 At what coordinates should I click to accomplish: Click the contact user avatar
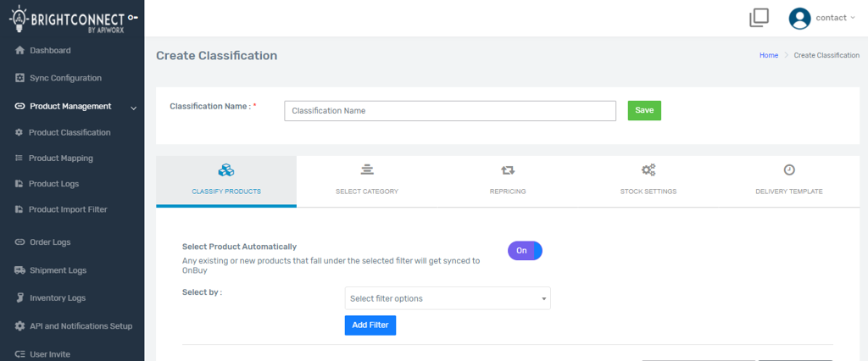799,19
